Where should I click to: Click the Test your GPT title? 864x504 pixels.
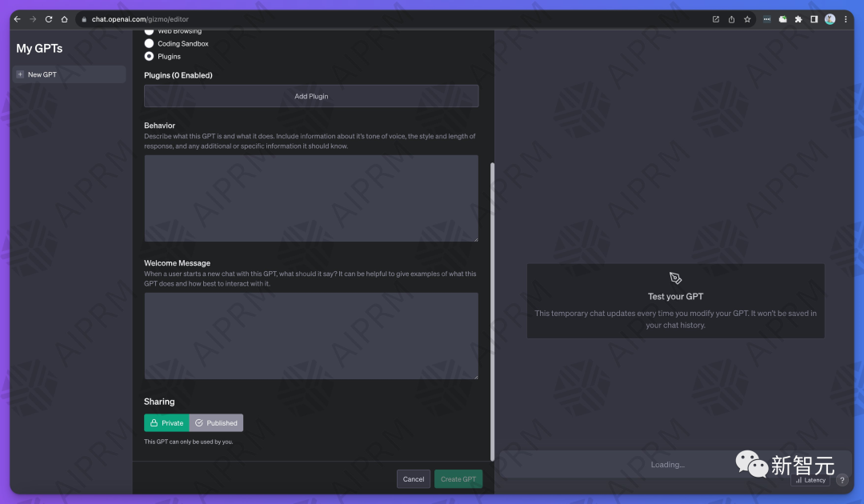pos(675,296)
